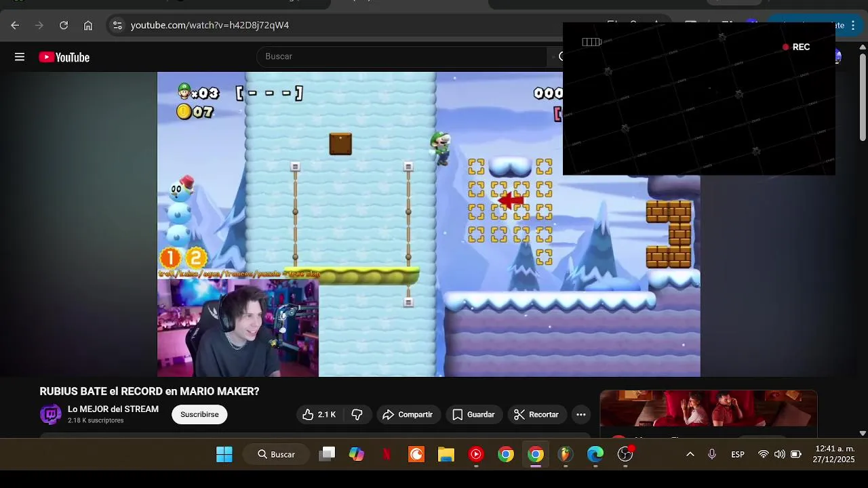Screen dimensions: 868x488
Task: Open more actions three-dot menu under video
Action: pyautogui.click(x=580, y=414)
